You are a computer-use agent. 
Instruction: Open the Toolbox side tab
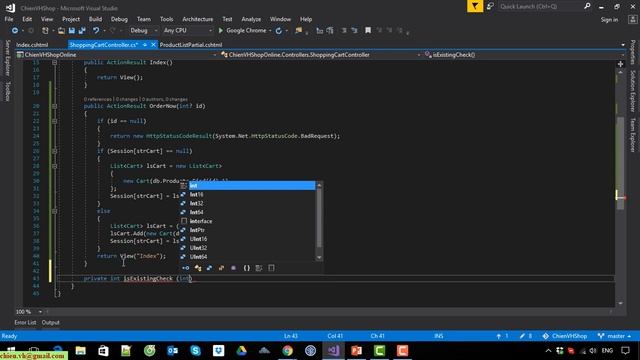(7, 91)
